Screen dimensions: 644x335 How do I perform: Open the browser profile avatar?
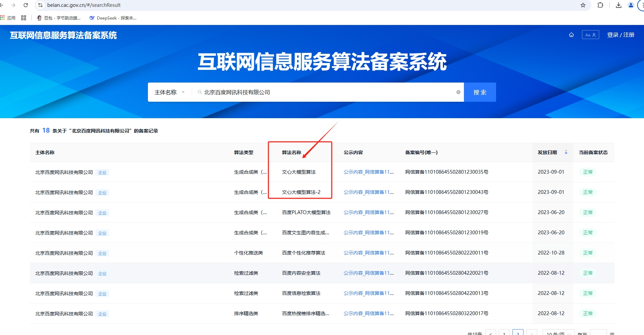tap(631, 5)
